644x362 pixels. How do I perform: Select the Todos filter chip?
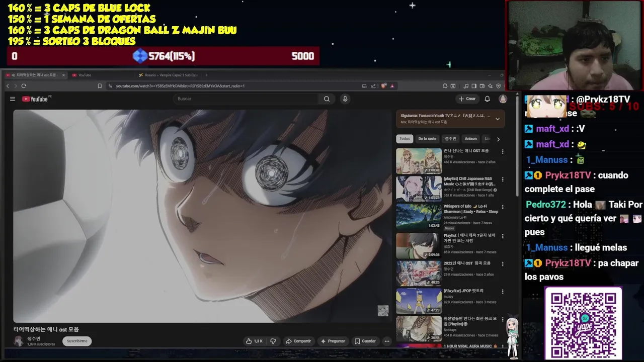(405, 139)
